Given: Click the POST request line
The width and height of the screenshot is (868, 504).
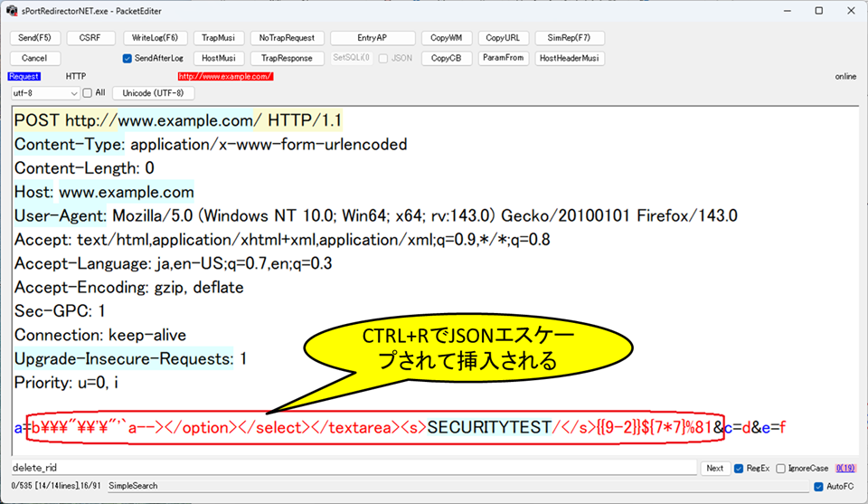Looking at the screenshot, I should (178, 120).
